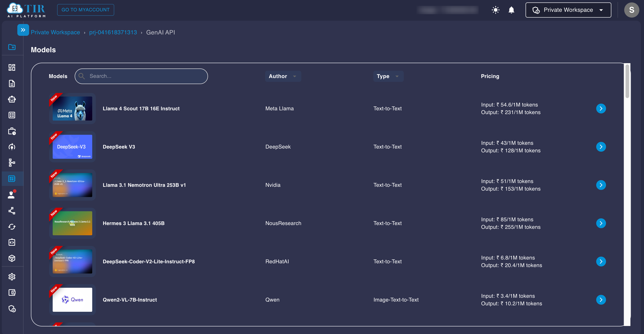The width and height of the screenshot is (644, 334).
Task: Click the DeepSeek-Coder-V2-Lite thumbnail
Action: pyautogui.click(x=72, y=262)
